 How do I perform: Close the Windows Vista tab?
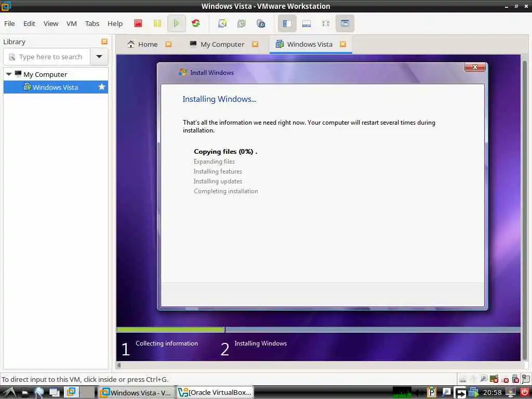[343, 44]
